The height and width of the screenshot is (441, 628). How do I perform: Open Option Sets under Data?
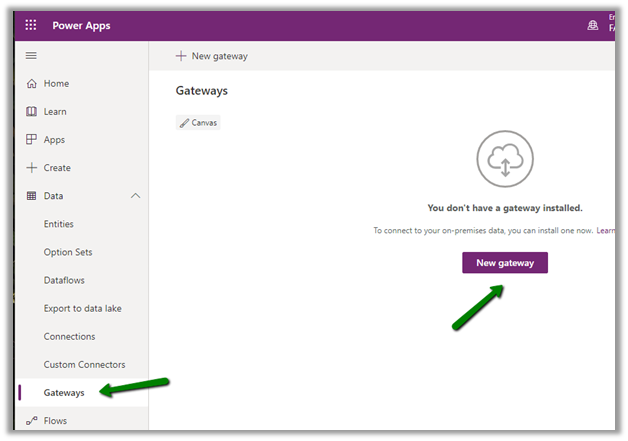(68, 252)
